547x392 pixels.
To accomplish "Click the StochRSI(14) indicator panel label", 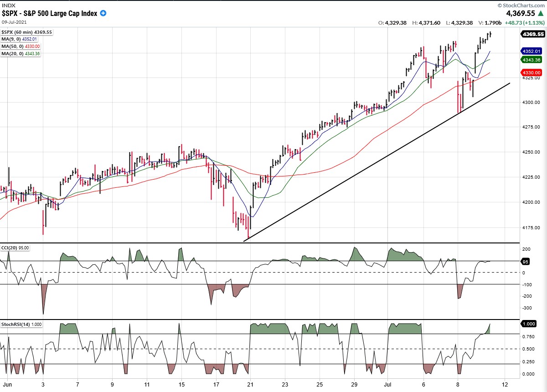I will (21, 324).
